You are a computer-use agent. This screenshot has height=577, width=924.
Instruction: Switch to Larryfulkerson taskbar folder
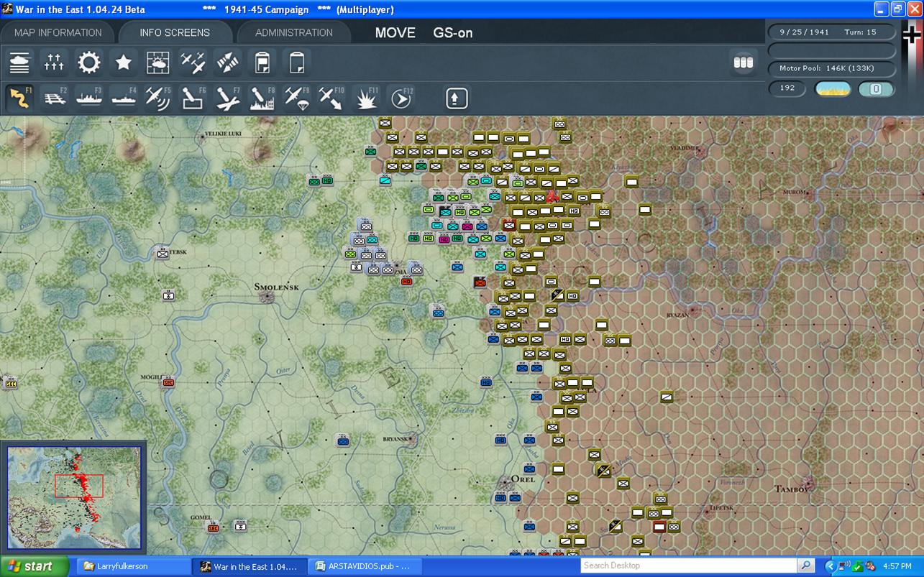[x=132, y=566]
